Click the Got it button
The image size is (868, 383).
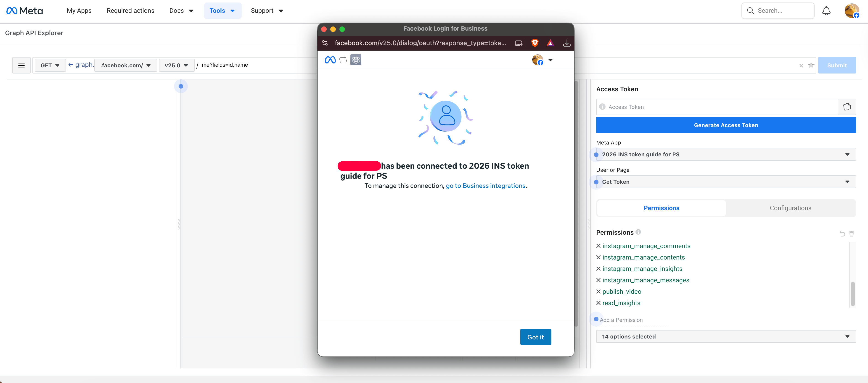coord(535,337)
